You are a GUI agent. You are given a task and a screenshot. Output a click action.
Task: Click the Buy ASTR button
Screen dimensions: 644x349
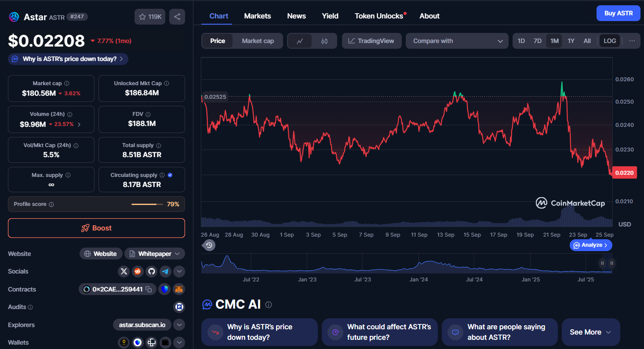click(x=618, y=13)
